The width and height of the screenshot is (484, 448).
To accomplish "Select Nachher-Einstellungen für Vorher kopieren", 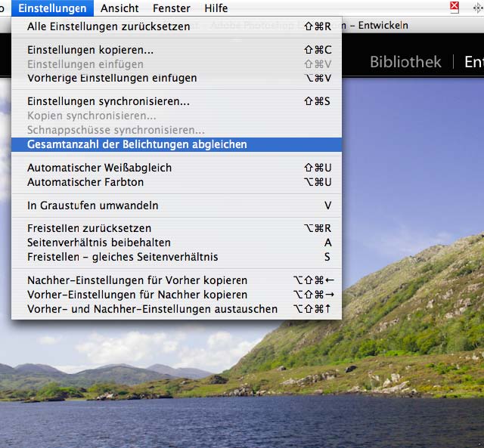I will [176, 280].
